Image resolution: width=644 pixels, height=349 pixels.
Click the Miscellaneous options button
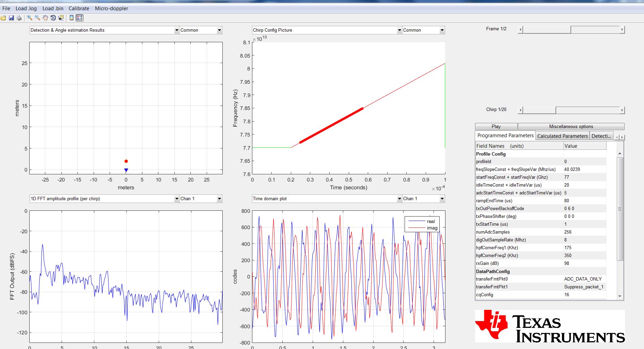(571, 127)
